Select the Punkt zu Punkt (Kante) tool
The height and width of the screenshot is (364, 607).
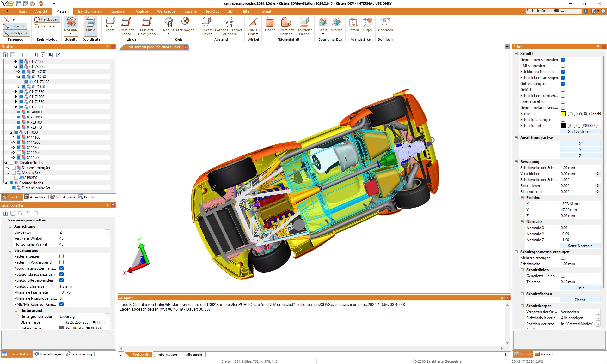(x=147, y=27)
